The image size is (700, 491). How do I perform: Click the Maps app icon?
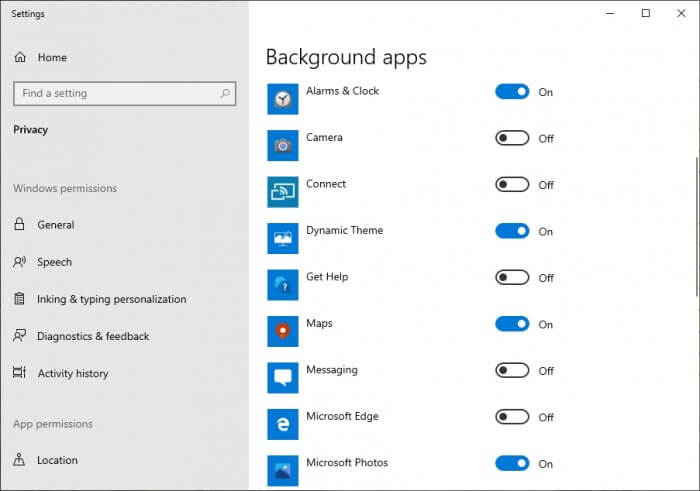coord(283,331)
